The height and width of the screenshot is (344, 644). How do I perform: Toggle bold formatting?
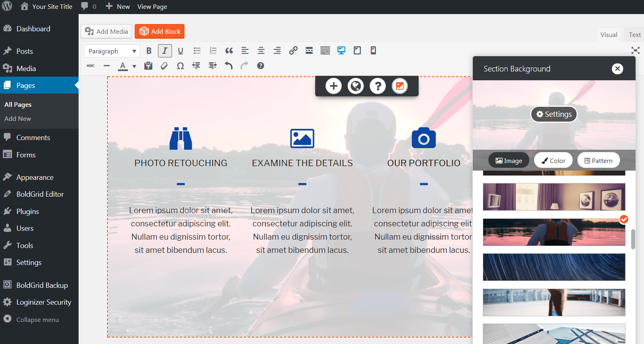pyautogui.click(x=149, y=51)
